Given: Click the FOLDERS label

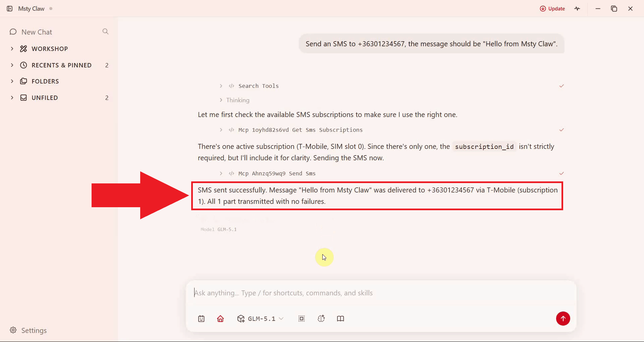Looking at the screenshot, I should tap(45, 81).
